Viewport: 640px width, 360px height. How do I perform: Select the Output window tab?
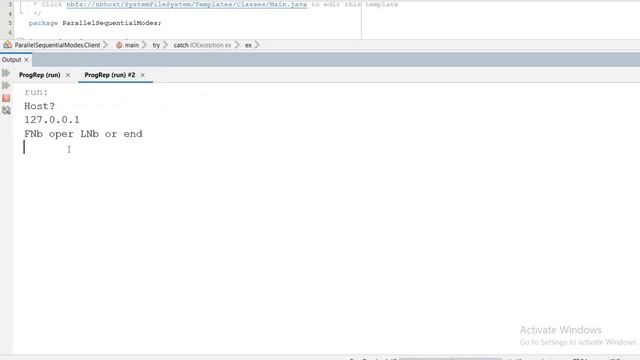(11, 60)
